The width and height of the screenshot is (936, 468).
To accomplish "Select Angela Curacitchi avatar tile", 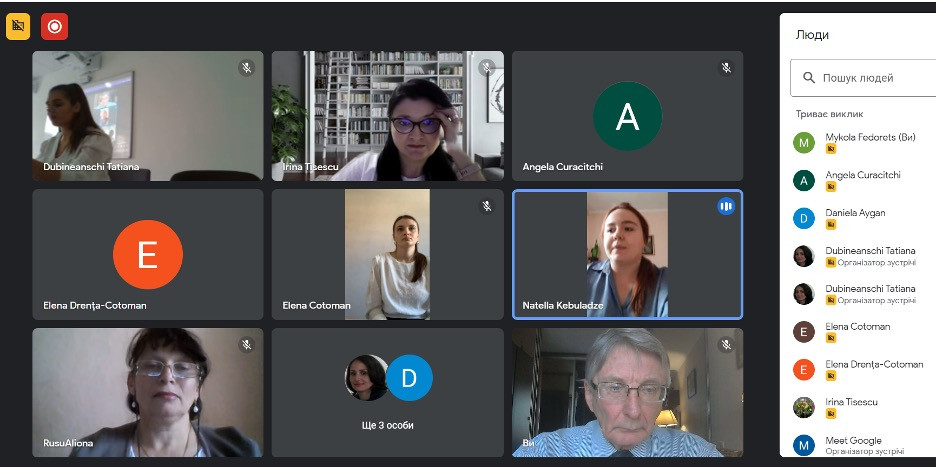I will (627, 116).
